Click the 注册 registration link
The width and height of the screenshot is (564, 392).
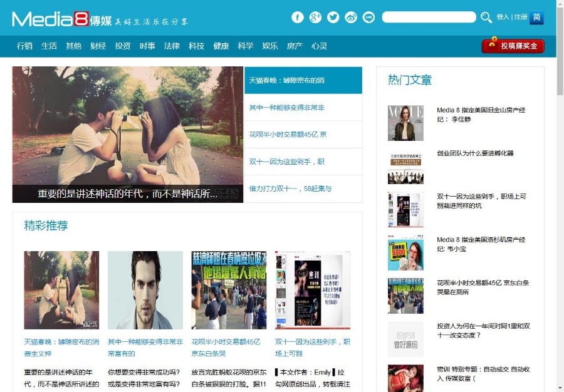pos(520,18)
